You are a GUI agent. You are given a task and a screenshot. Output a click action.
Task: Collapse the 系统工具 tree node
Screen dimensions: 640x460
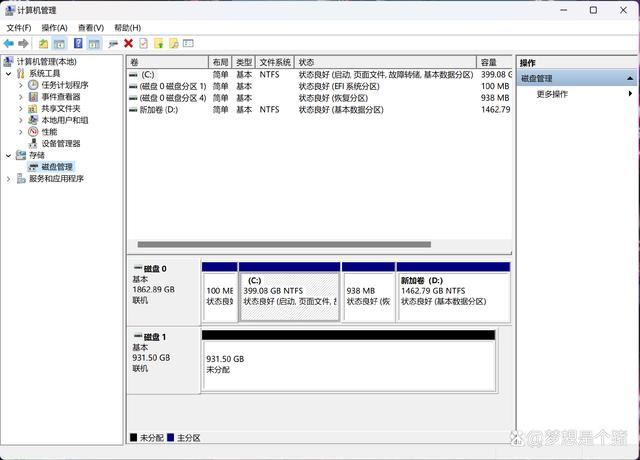[9, 74]
